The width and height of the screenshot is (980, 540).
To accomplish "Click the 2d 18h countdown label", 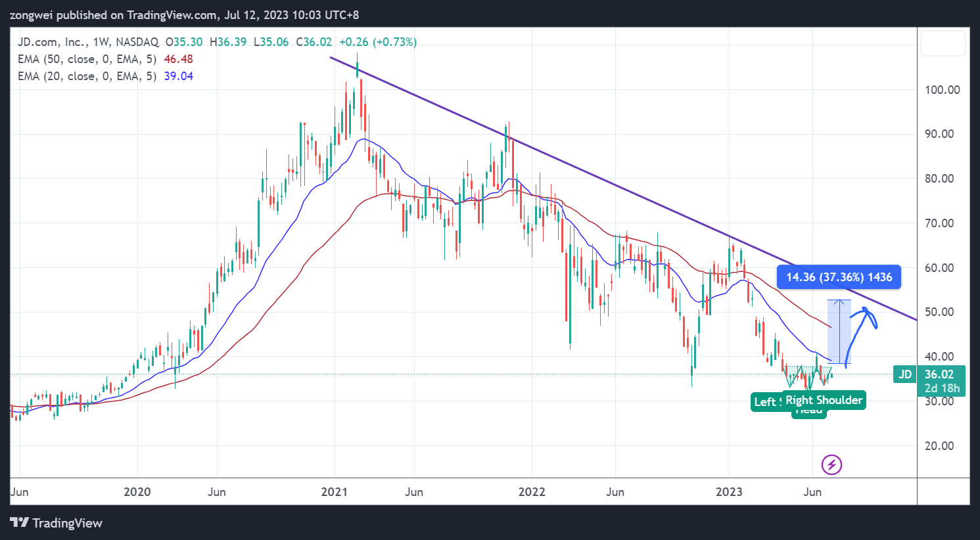I will click(942, 388).
